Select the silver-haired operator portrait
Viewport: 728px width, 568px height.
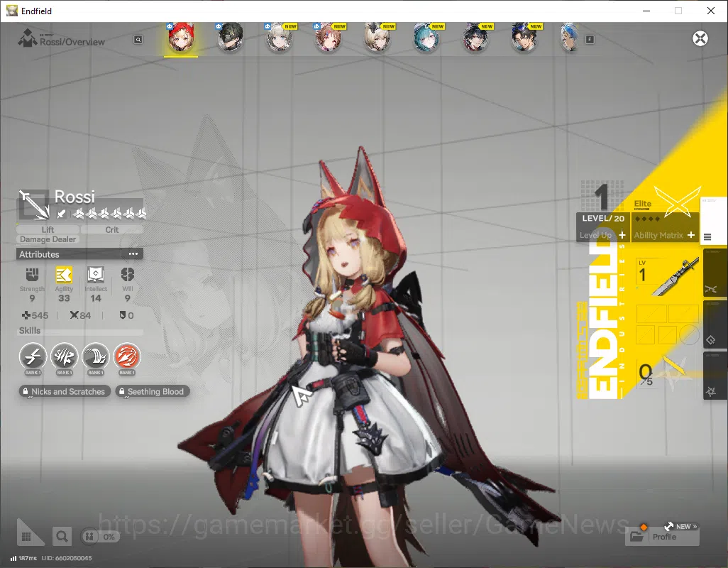[279, 37]
